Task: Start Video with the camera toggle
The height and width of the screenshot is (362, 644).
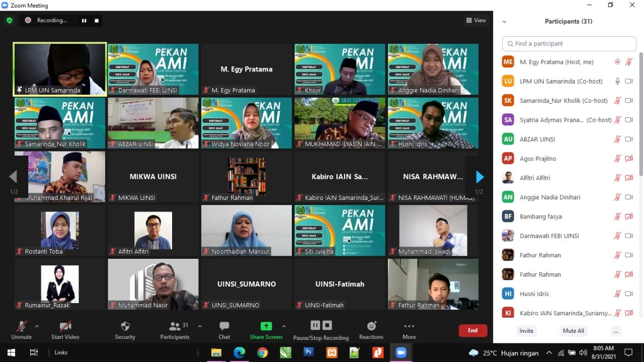Action: click(65, 330)
